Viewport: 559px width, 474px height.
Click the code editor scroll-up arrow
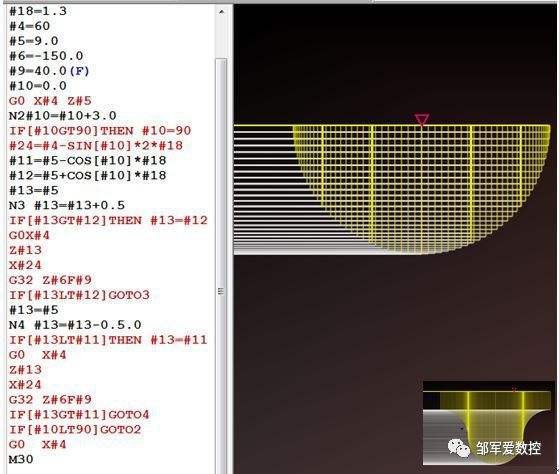pyautogui.click(x=221, y=12)
